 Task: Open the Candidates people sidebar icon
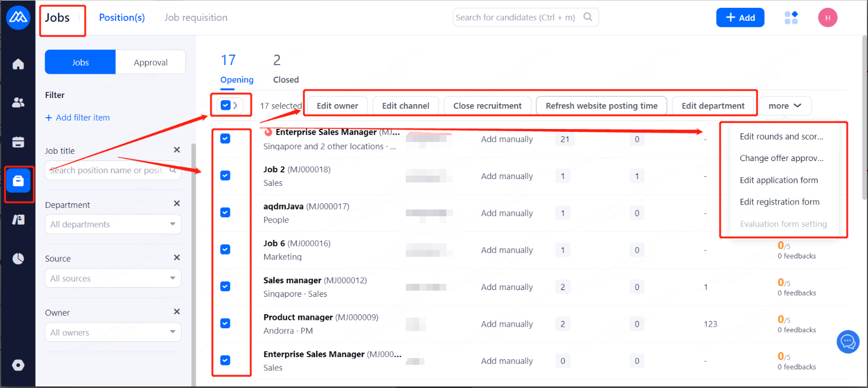pos(18,102)
